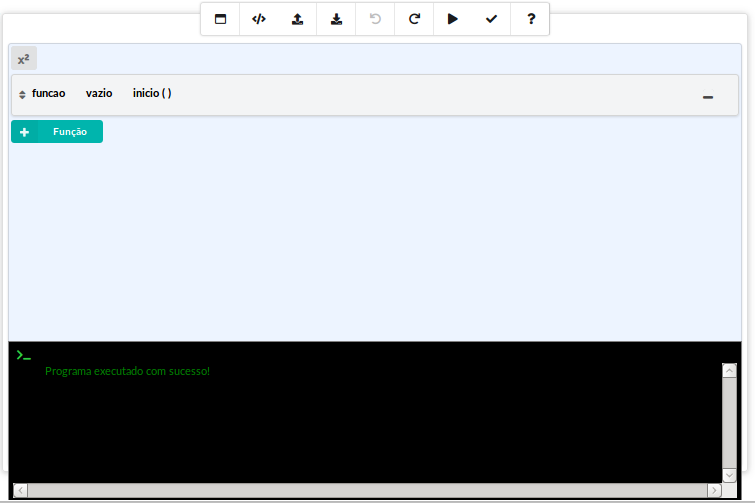Screen dimensions: 755x503
Task: Click the x² globals button
Action: click(x=24, y=59)
